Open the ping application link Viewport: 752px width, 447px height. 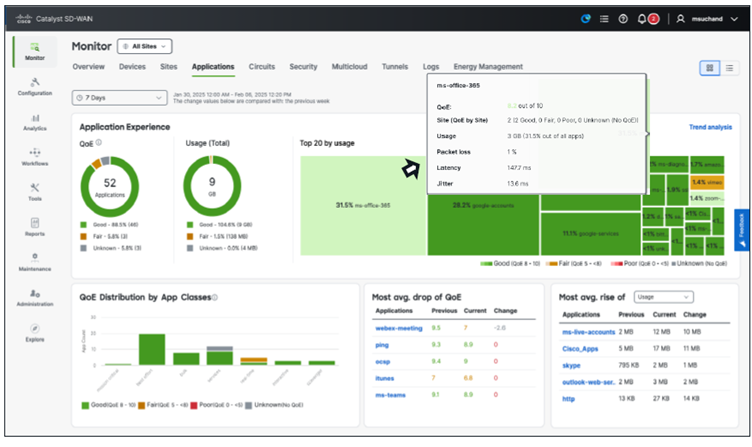[382, 345]
